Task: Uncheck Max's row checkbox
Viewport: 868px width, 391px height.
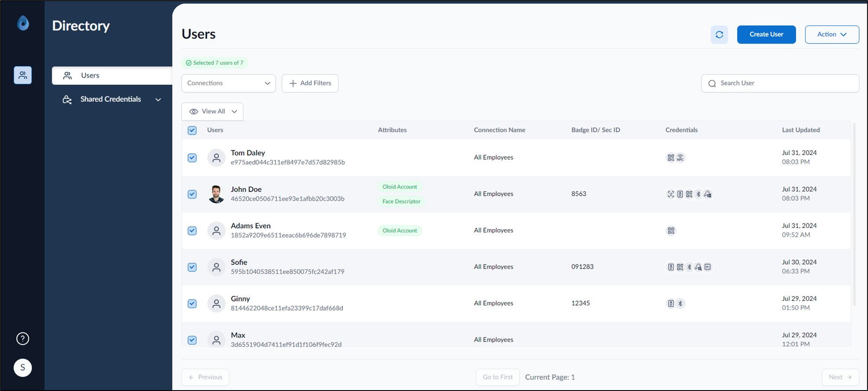Action: 192,340
